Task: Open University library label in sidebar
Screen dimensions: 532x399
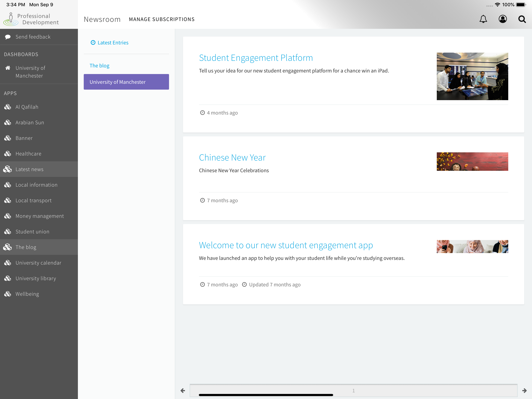Action: coord(36,278)
